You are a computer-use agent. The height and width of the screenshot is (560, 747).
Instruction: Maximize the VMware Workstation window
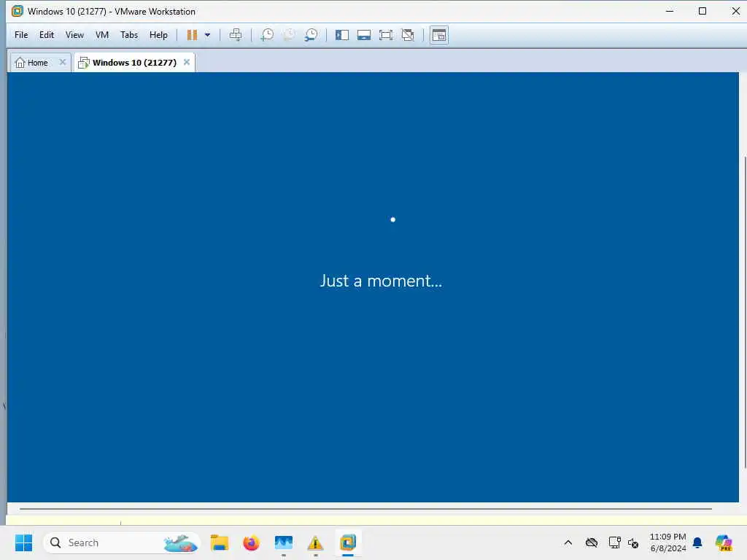[703, 11]
